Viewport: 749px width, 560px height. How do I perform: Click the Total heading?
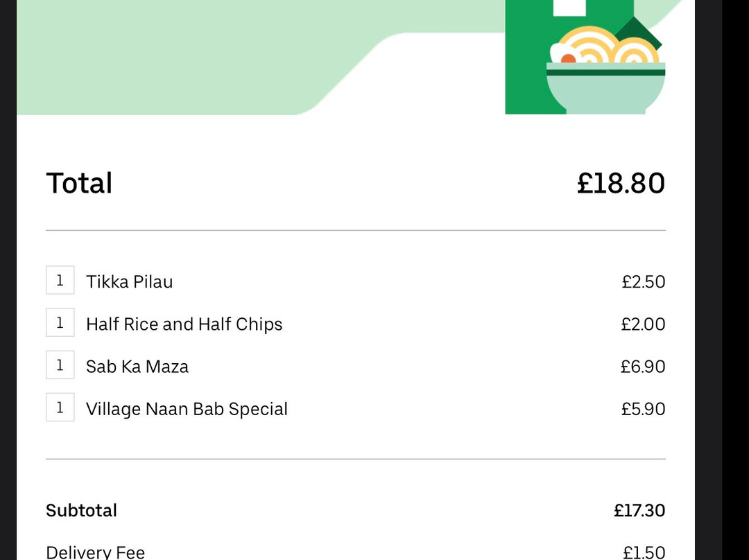tap(79, 184)
